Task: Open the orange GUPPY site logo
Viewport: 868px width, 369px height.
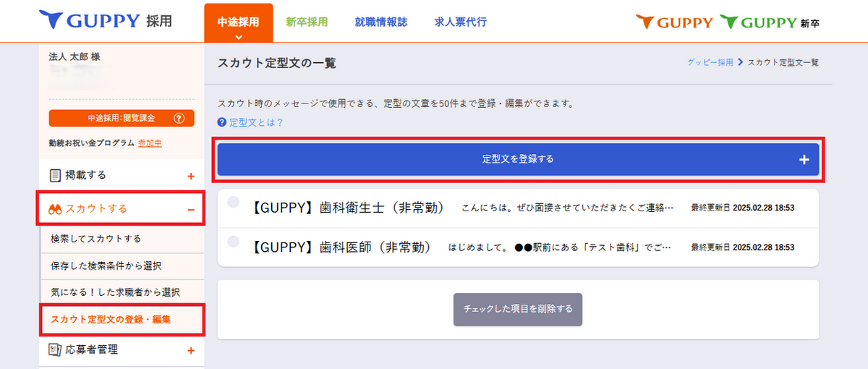Action: (674, 22)
